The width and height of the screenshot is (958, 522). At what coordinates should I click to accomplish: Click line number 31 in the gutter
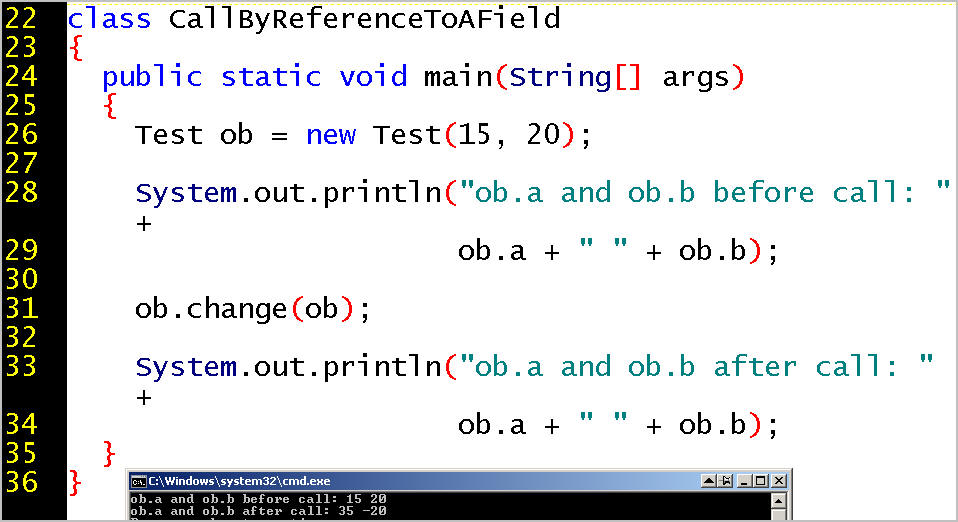tap(21, 308)
